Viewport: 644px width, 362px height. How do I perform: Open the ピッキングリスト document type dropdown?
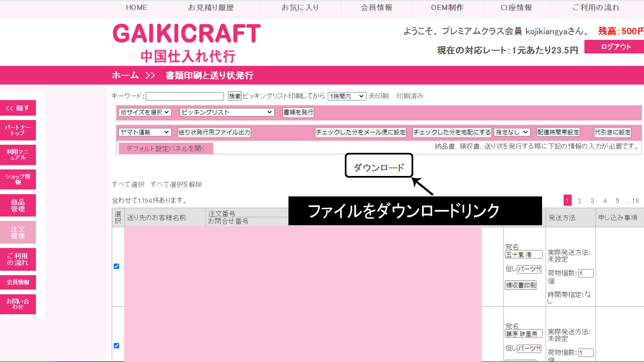(x=227, y=112)
